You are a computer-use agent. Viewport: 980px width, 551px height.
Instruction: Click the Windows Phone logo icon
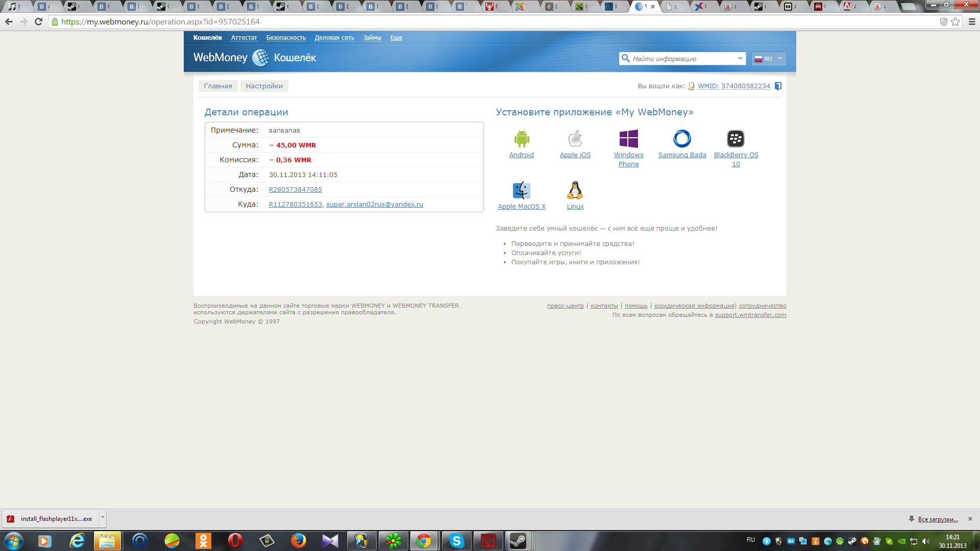pyautogui.click(x=628, y=139)
